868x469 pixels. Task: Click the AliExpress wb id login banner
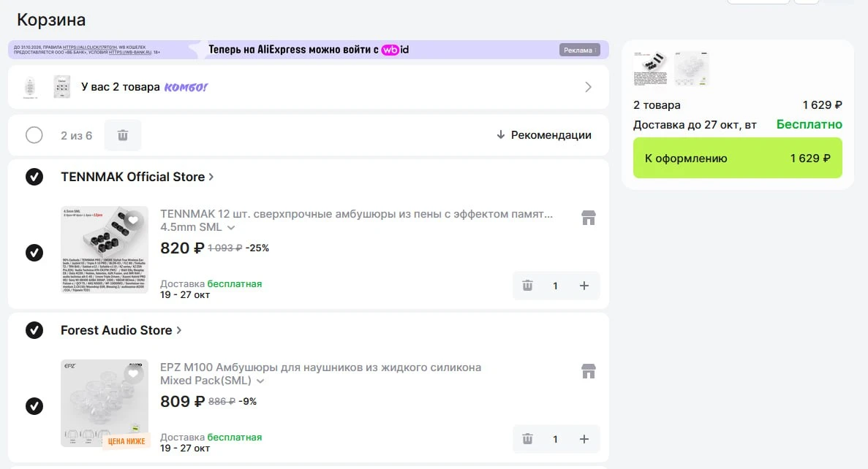tap(309, 50)
